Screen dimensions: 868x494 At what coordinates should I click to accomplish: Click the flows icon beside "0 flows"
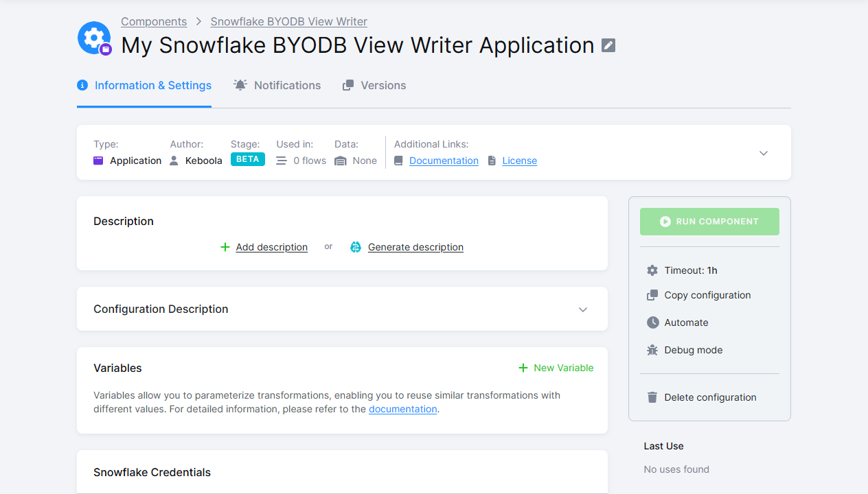pos(281,160)
